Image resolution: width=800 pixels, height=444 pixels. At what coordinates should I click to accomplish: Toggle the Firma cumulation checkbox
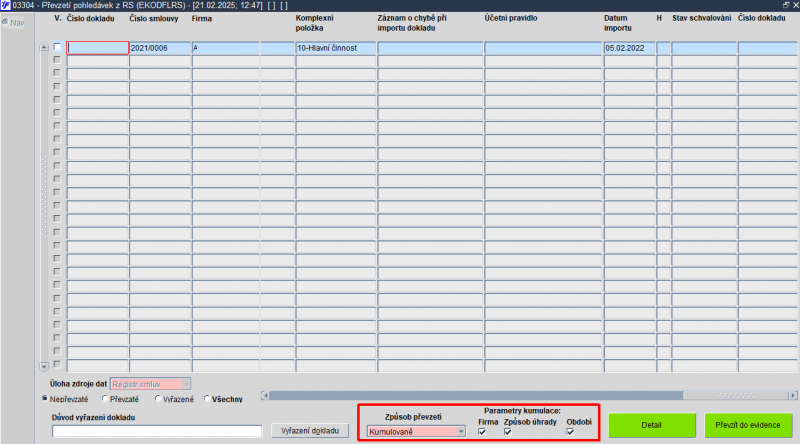482,432
